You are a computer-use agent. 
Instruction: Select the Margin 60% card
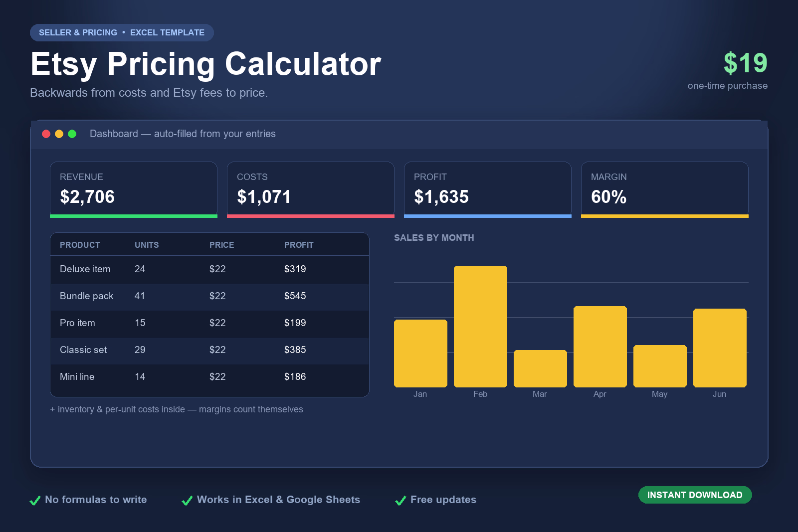pos(665,189)
